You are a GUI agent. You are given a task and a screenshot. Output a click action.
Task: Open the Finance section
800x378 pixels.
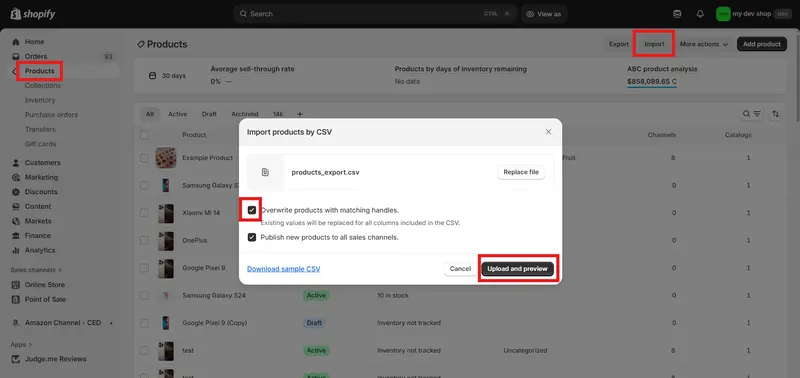tap(38, 236)
